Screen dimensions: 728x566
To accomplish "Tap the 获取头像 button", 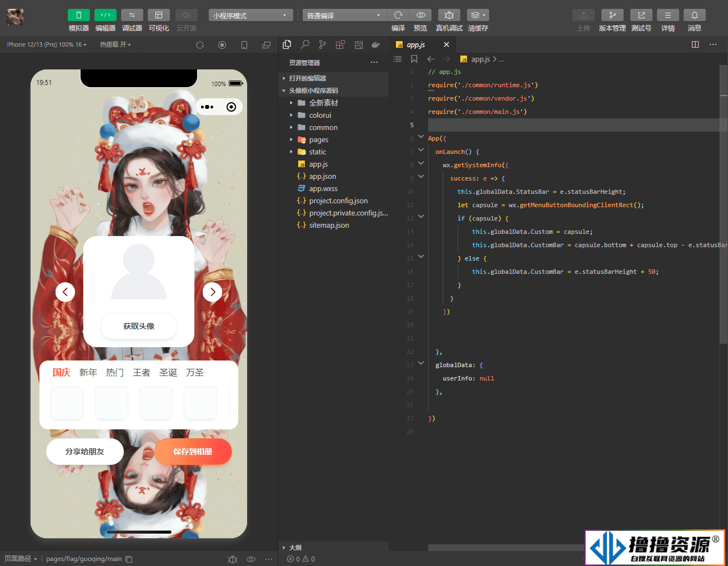I will (x=139, y=326).
